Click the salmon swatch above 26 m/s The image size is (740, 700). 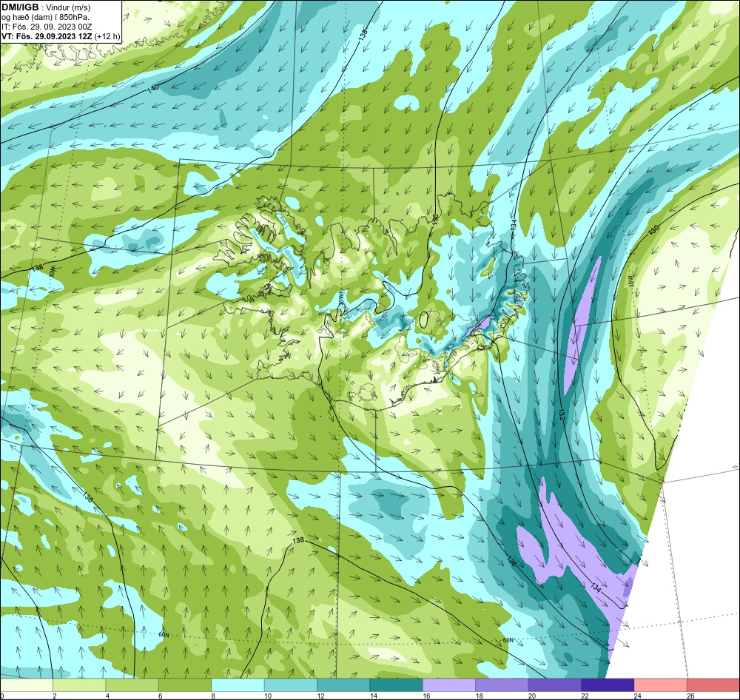click(x=713, y=685)
